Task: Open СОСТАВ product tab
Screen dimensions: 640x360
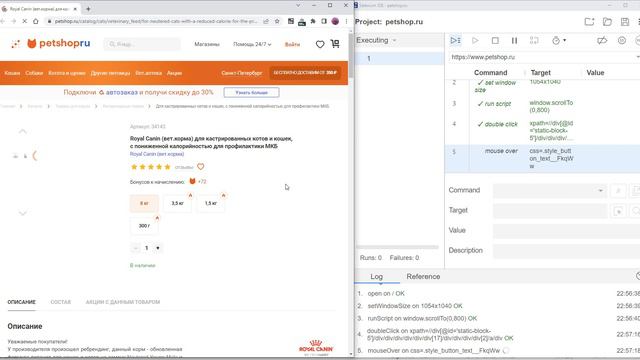Action: [x=61, y=302]
